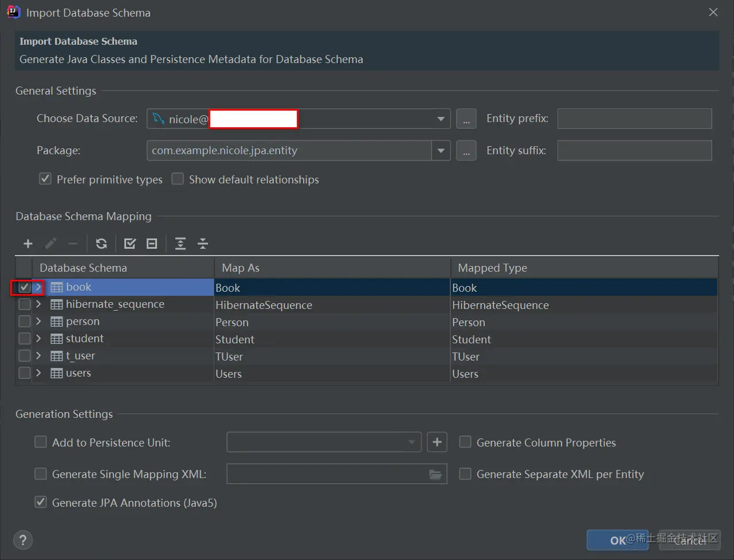
Task: Enable Show default relationships checkbox
Action: tap(178, 179)
